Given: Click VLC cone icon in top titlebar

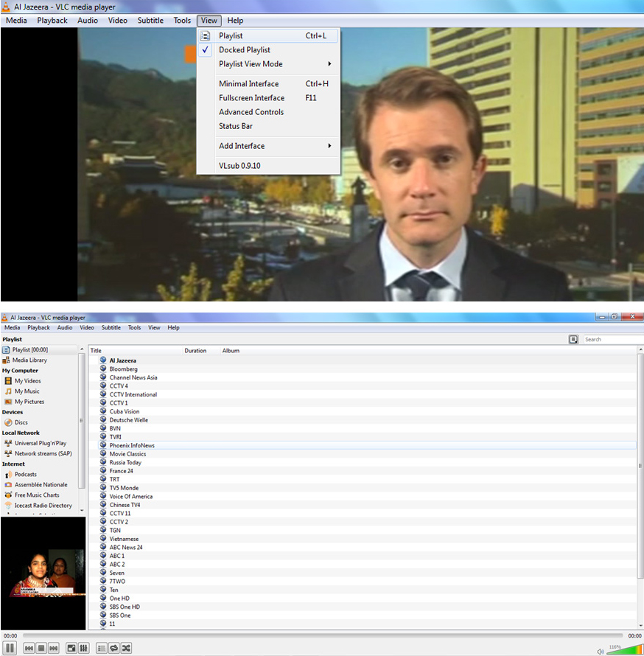Looking at the screenshot, I should 6,7.
